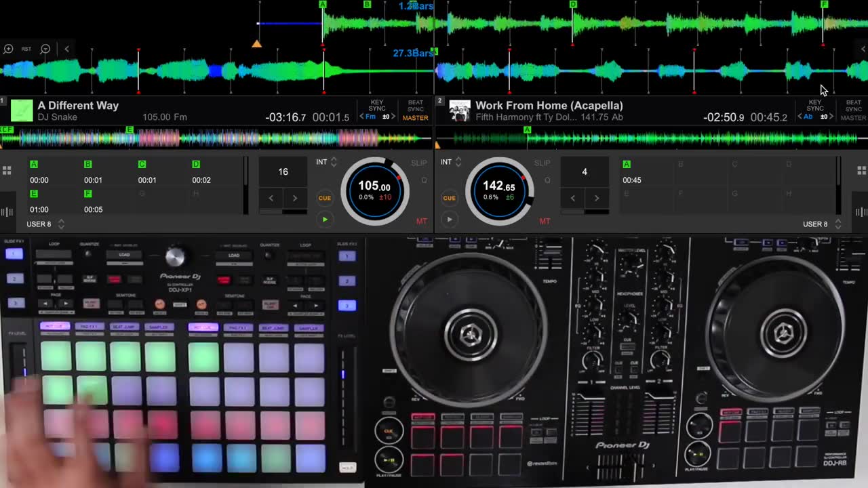The image size is (868, 488).
Task: Toggle deck 1 KEY SYNC
Action: pyautogui.click(x=377, y=105)
